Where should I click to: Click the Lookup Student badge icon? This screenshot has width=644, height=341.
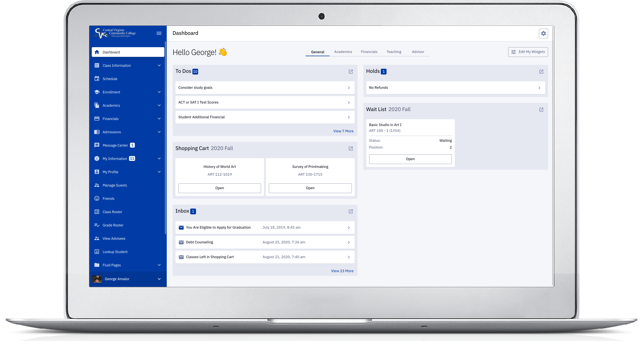coord(97,252)
